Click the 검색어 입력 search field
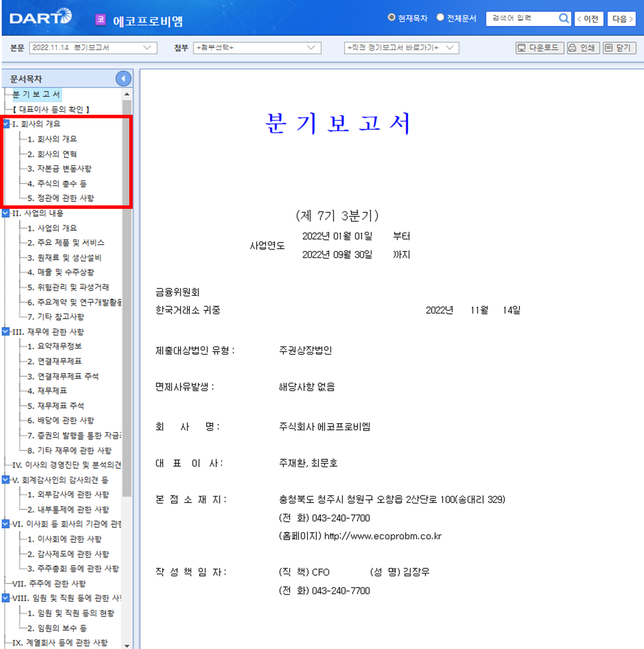Viewport: 644px width, 649px height. pos(523,18)
